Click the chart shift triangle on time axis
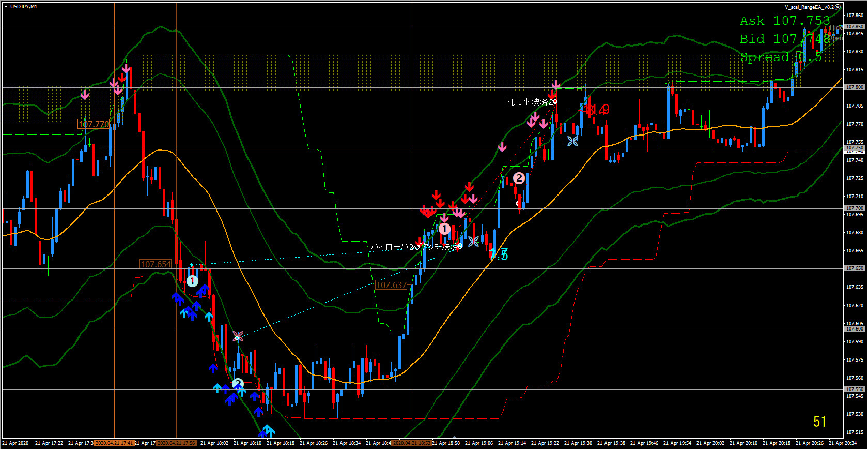Viewport: 868px width, 450px height. click(454, 437)
